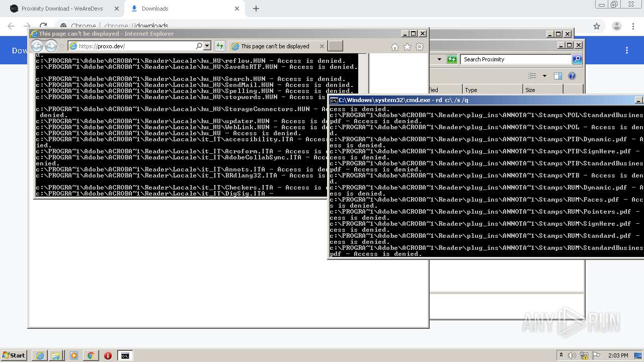The height and width of the screenshot is (362, 644).
Task: Refresh the Explorer folder view
Action: point(452,59)
